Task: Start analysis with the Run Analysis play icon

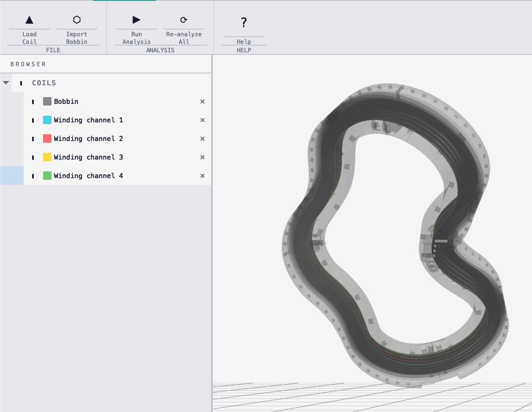Action: click(136, 20)
